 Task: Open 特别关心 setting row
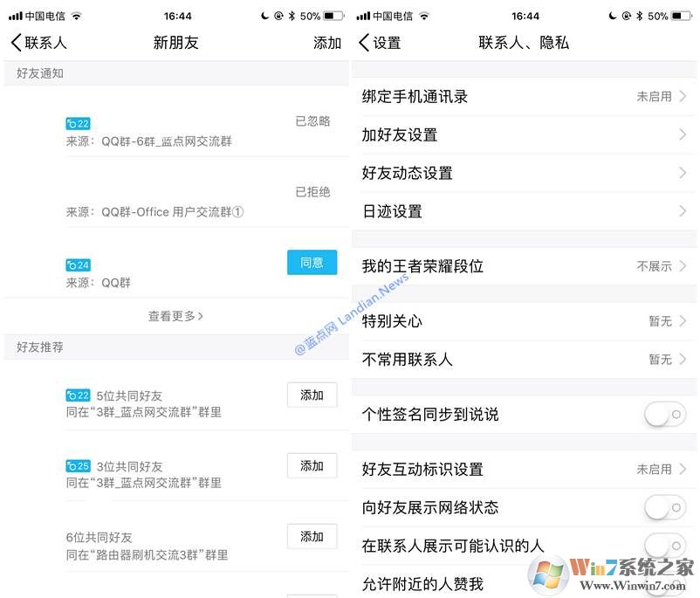point(524,321)
